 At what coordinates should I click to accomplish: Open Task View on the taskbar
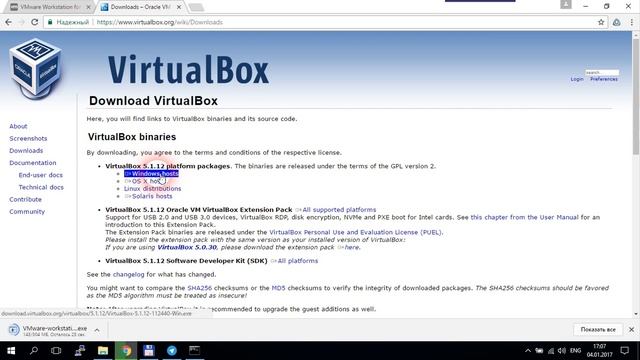pos(56,351)
